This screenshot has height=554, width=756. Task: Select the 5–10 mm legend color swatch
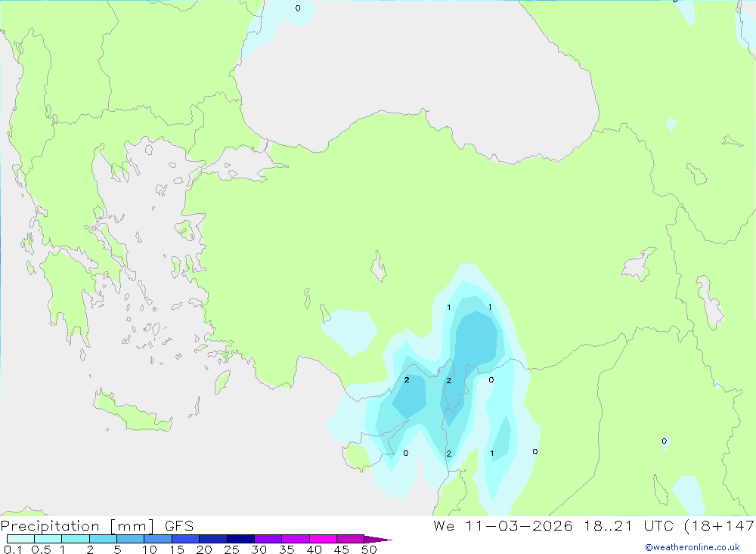(131, 539)
